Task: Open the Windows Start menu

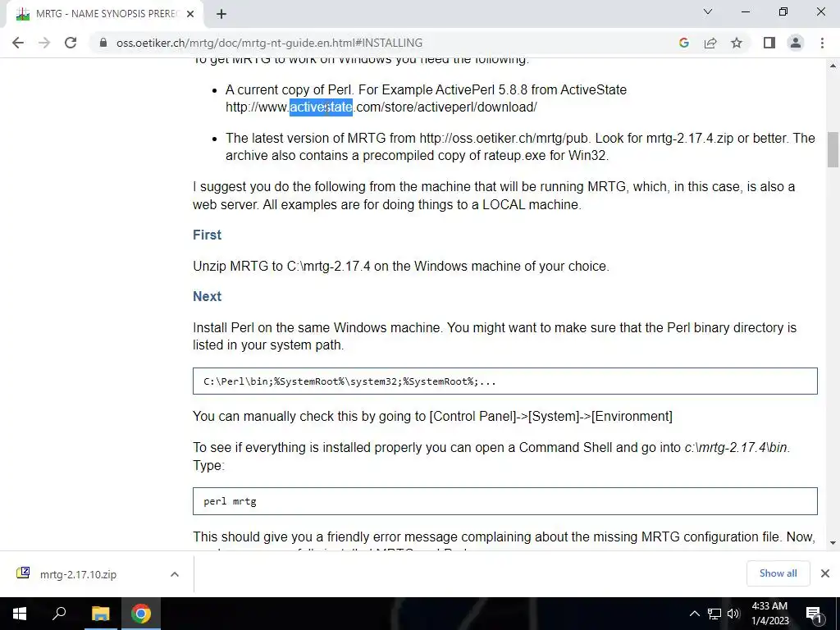Action: click(20, 614)
